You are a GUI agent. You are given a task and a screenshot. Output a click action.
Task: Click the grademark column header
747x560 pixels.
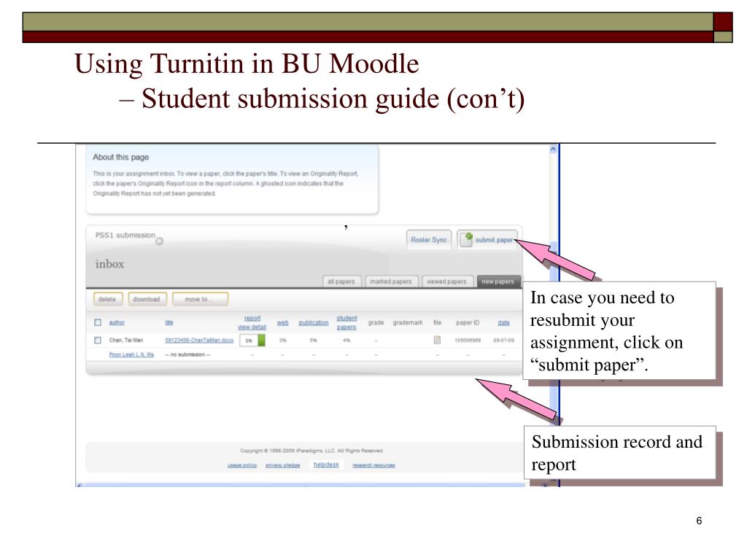[407, 322]
